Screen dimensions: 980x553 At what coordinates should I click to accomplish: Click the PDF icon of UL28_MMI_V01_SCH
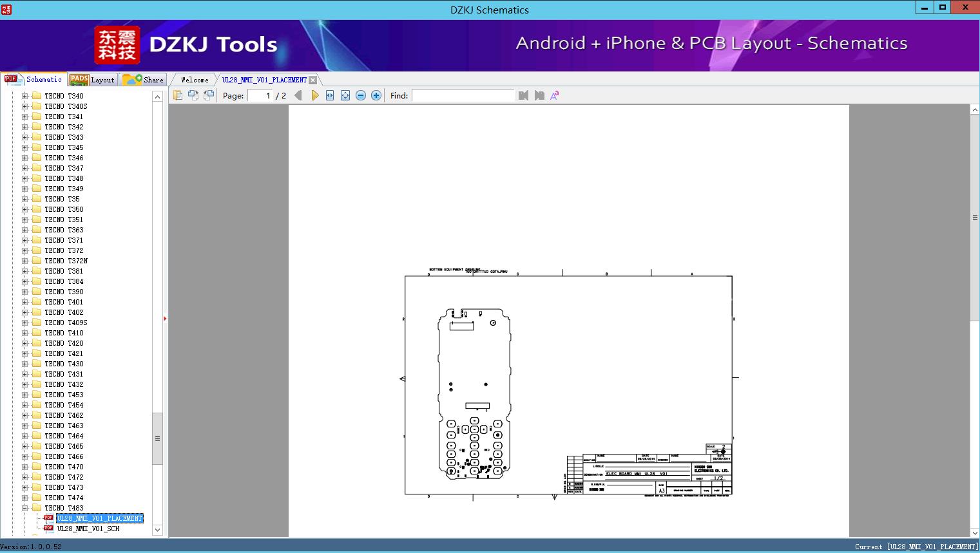click(48, 529)
